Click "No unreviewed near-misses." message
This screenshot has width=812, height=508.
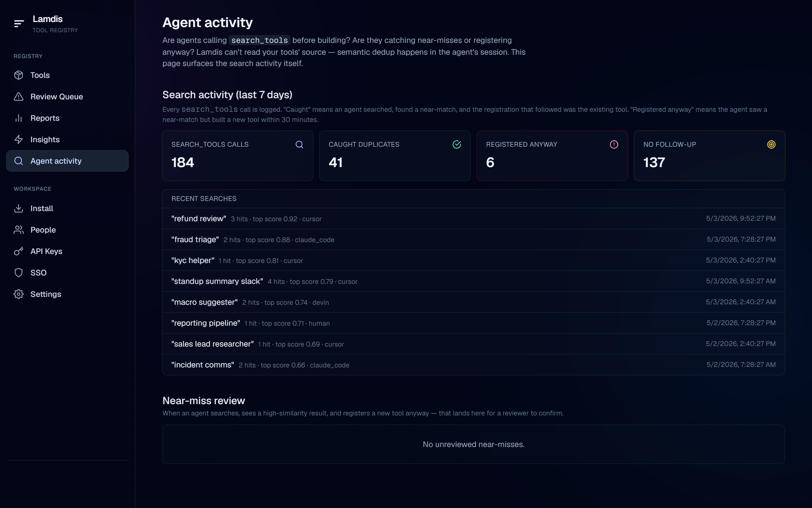pyautogui.click(x=473, y=444)
